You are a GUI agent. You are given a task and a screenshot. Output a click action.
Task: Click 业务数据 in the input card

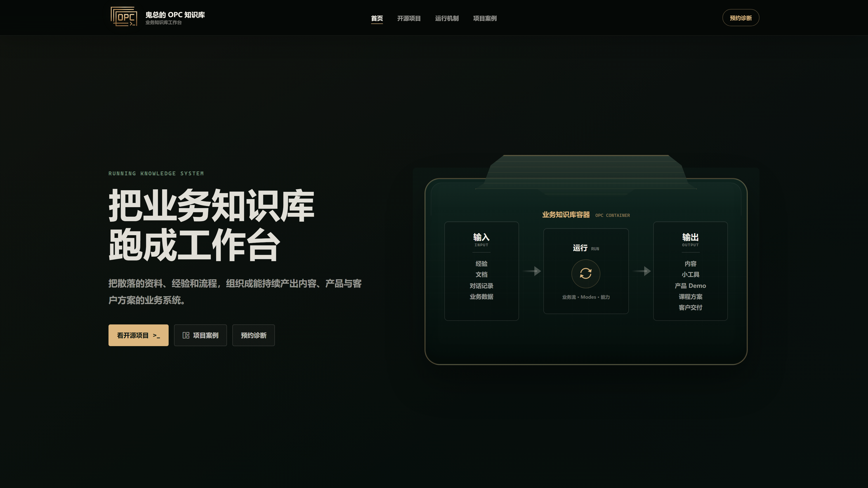point(481,297)
